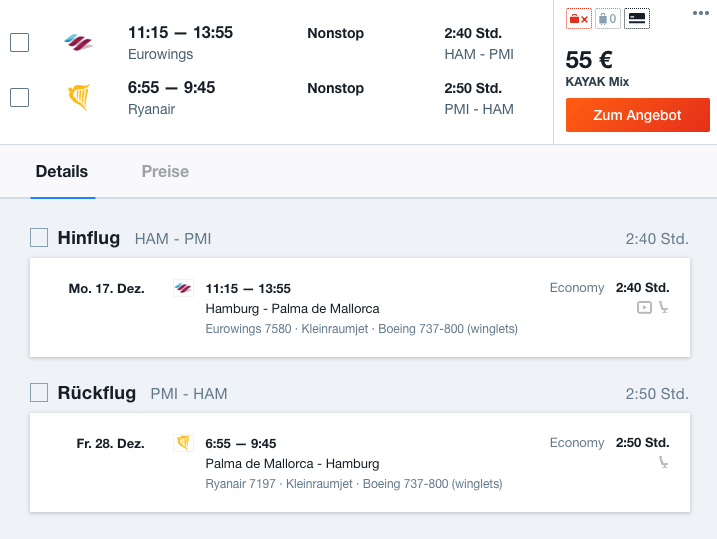Click the Ryanair harp logo in the summary row
The image size is (717, 539).
point(78,97)
